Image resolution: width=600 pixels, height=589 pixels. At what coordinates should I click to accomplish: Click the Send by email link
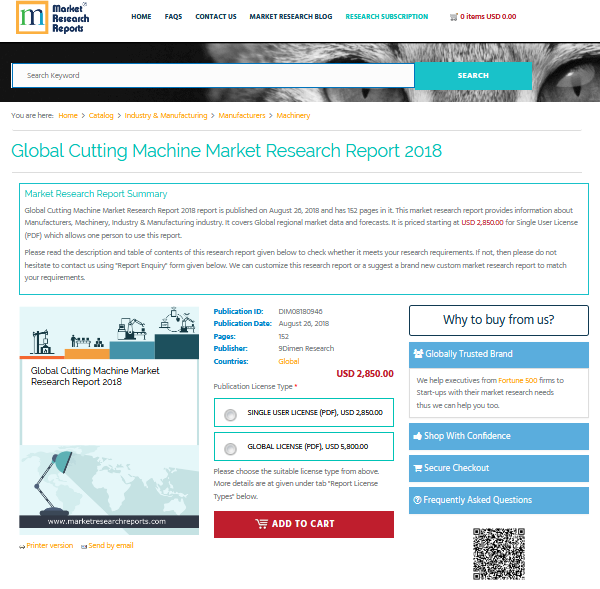tap(111, 546)
